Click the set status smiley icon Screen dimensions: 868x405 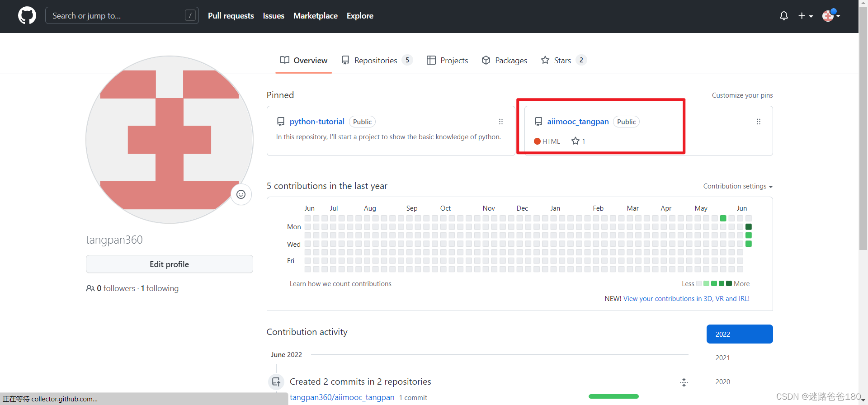tap(241, 194)
